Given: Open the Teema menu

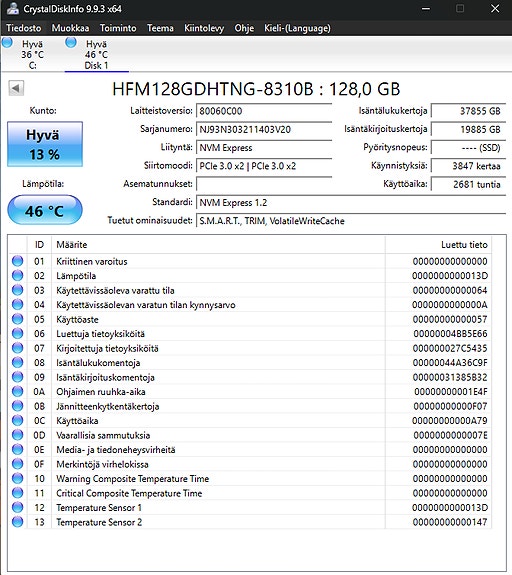Looking at the screenshot, I should pos(160,28).
